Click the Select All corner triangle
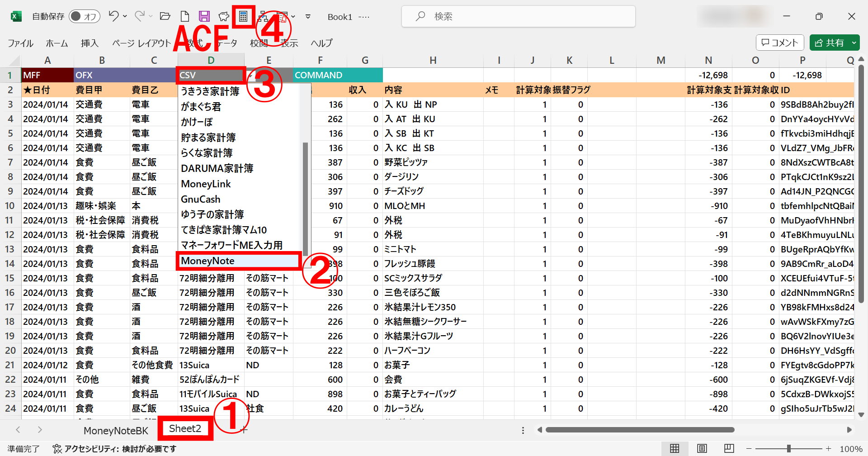Image resolution: width=868 pixels, height=456 pixels. (x=15, y=61)
